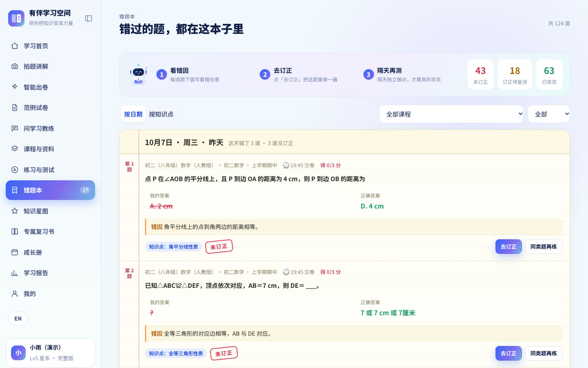
Task: Click the 小 avatar of 小雨（演示）
Action: (18, 353)
